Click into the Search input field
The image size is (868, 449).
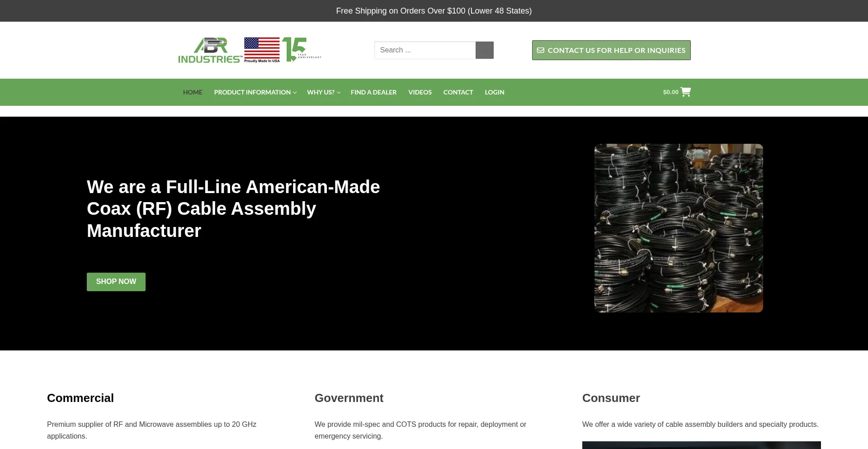[x=425, y=50]
